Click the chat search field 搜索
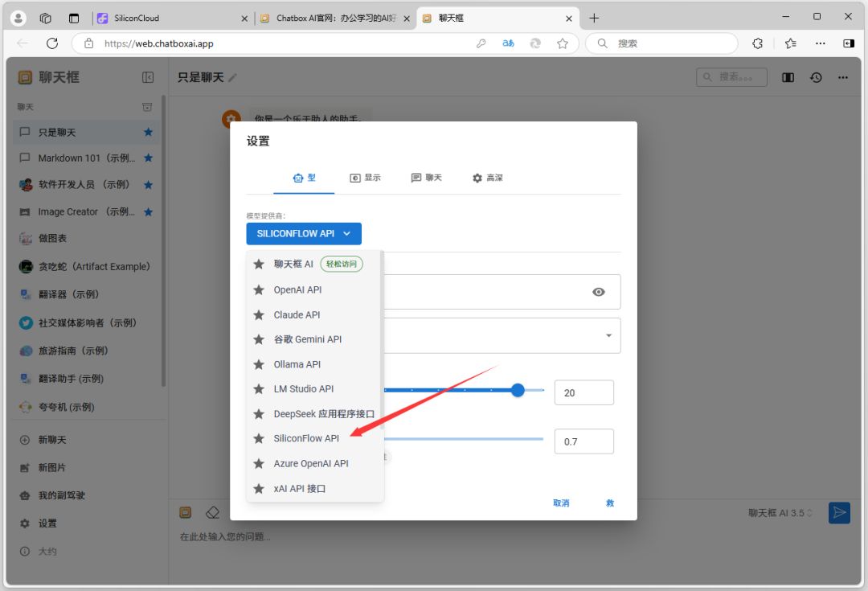The height and width of the screenshot is (591, 868). click(731, 77)
